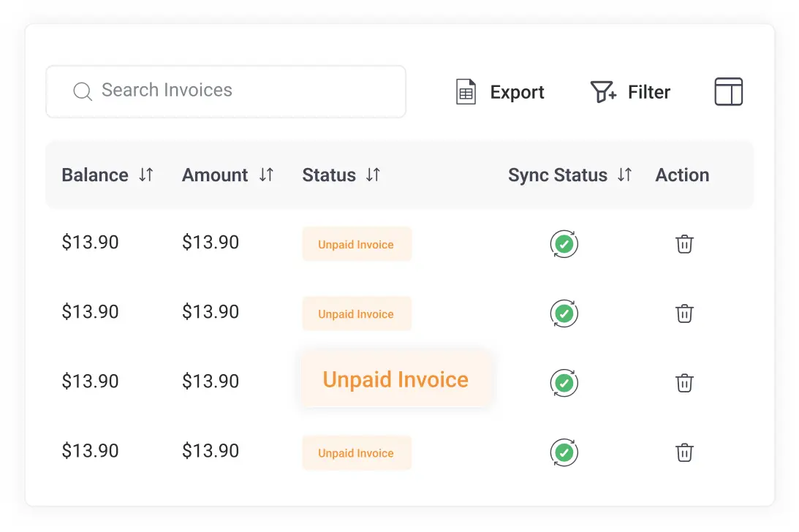This screenshot has height=532, width=799.
Task: Remove the fourth invoice via trash icon
Action: [x=684, y=452]
